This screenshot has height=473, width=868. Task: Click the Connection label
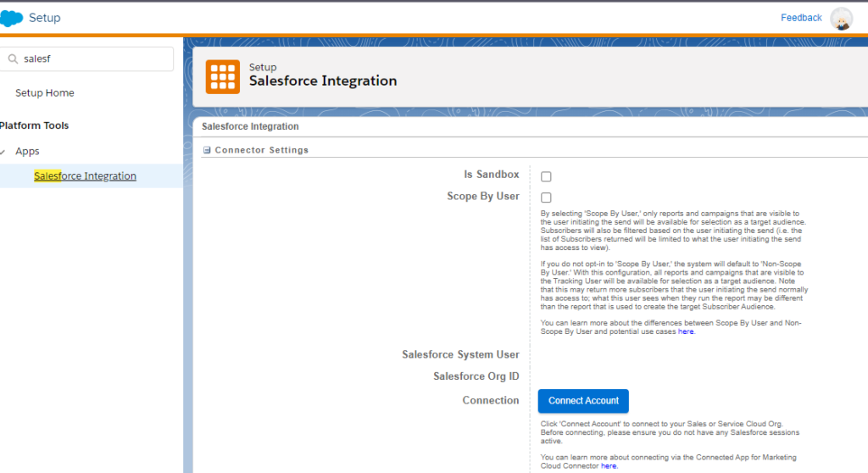tap(491, 400)
